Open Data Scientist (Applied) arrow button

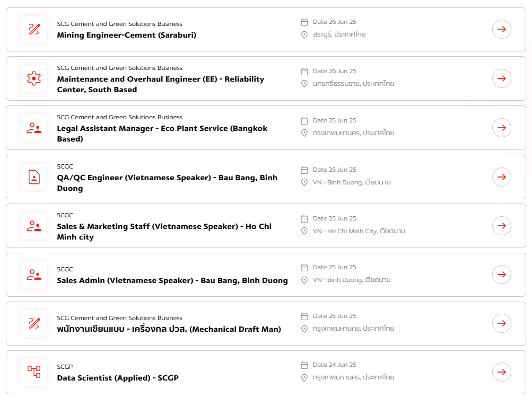tap(501, 372)
